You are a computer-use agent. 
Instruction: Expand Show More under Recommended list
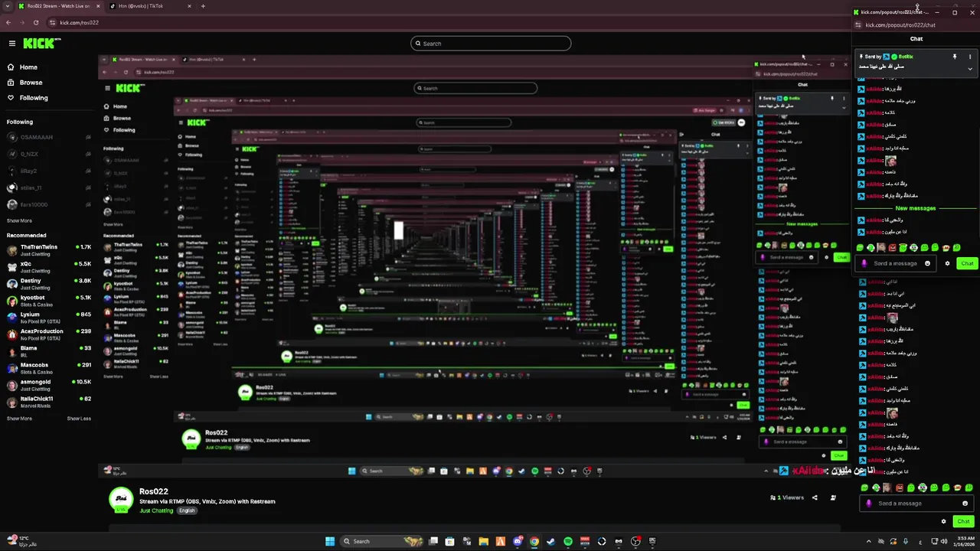coord(19,419)
